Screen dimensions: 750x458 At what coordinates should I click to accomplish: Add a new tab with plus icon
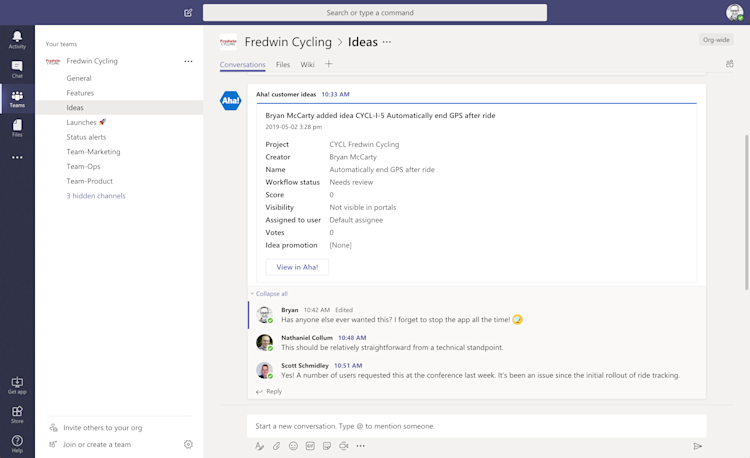329,64
